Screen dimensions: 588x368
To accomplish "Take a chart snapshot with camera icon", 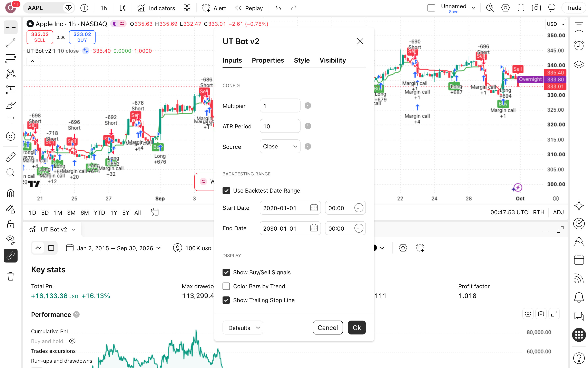I will click(536, 8).
